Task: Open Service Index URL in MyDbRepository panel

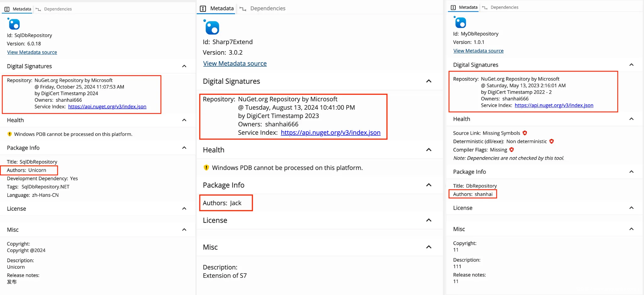Action: pyautogui.click(x=554, y=106)
